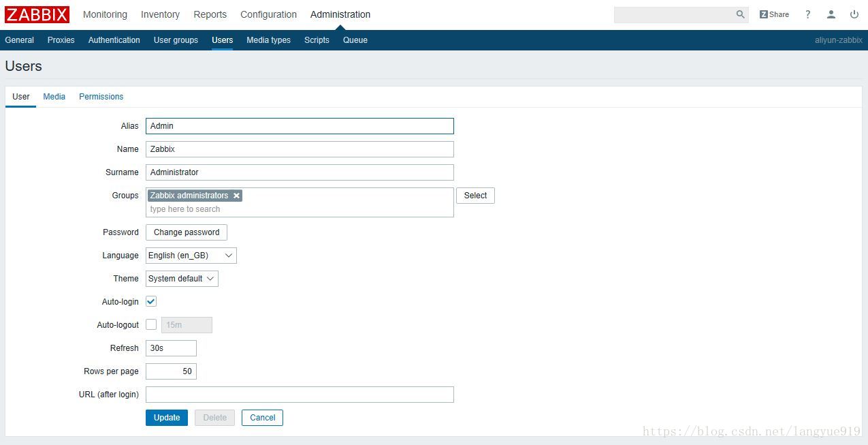Go to the Proxies submenu

click(x=61, y=40)
